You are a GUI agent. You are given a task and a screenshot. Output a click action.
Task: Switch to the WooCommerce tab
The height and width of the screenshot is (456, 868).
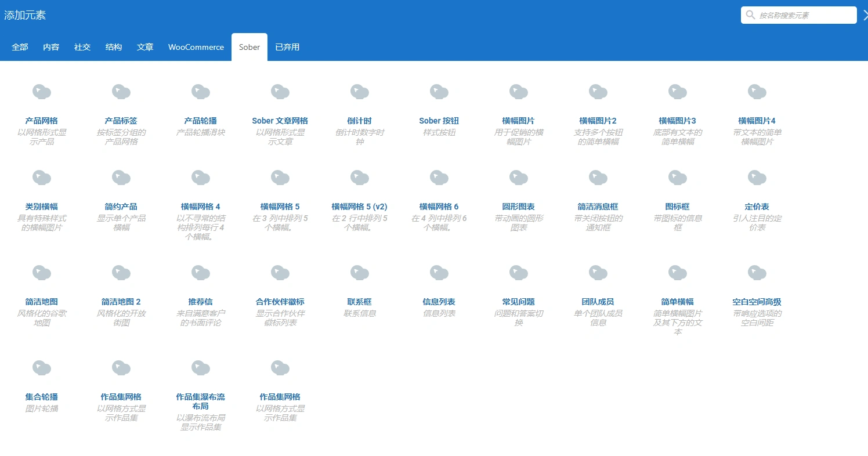196,47
